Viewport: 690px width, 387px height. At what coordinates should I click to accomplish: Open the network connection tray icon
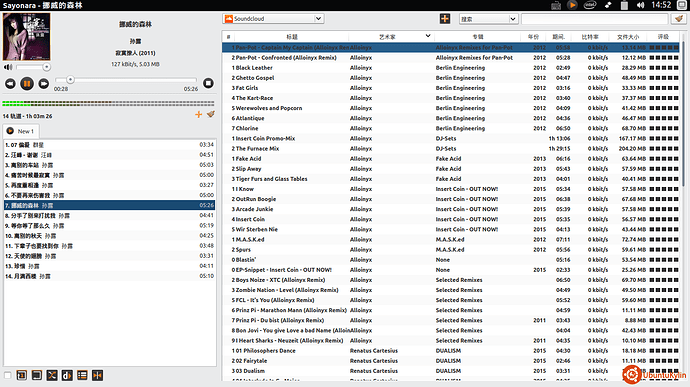(608, 5)
